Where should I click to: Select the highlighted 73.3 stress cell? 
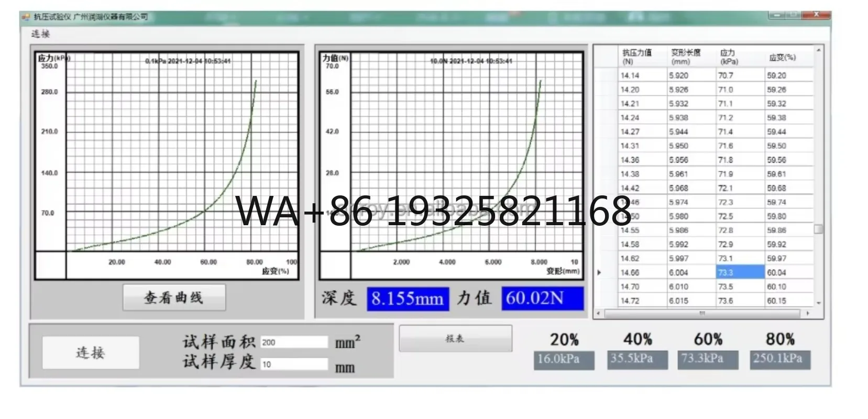click(x=740, y=272)
